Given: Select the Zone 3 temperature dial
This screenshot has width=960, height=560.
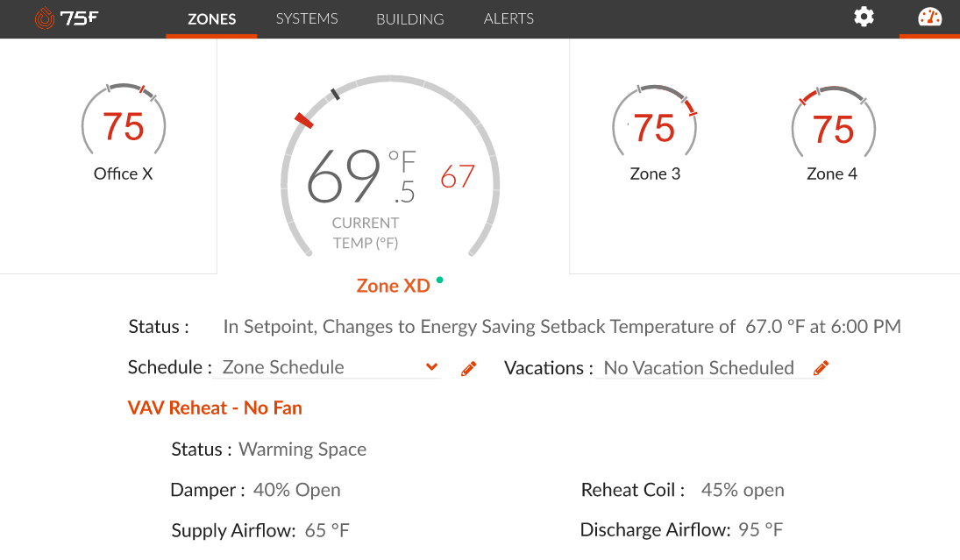Looking at the screenshot, I should click(655, 125).
